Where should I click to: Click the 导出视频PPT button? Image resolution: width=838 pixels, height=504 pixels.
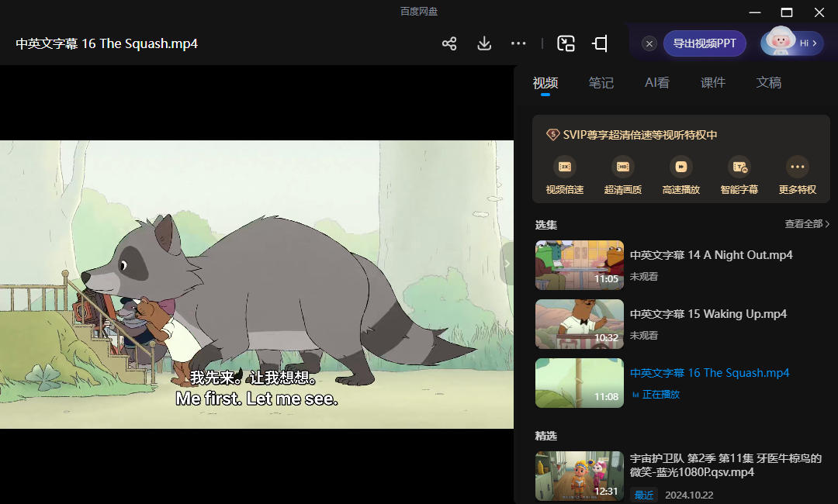click(x=705, y=43)
